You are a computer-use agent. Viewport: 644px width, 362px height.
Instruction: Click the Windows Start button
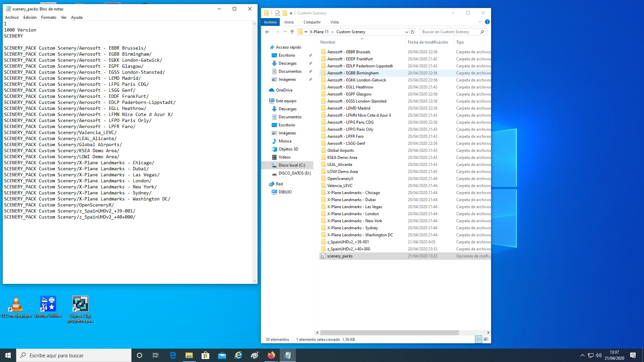click(8, 355)
